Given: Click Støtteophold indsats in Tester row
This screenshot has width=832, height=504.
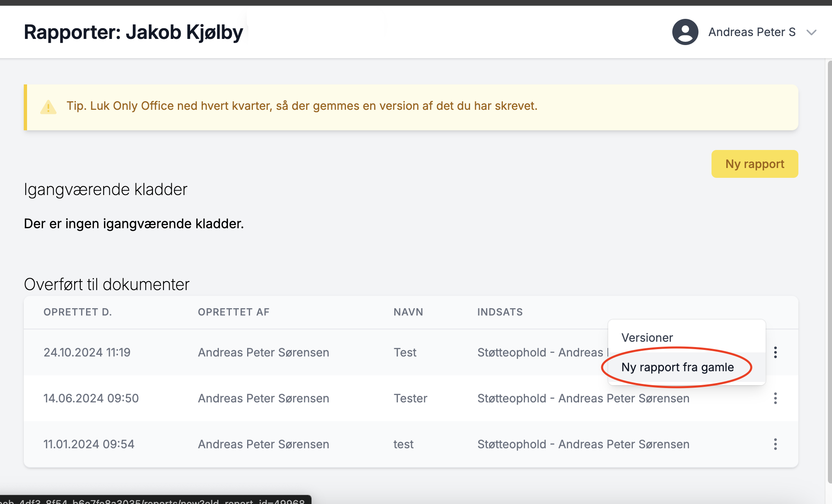Looking at the screenshot, I should pos(583,398).
